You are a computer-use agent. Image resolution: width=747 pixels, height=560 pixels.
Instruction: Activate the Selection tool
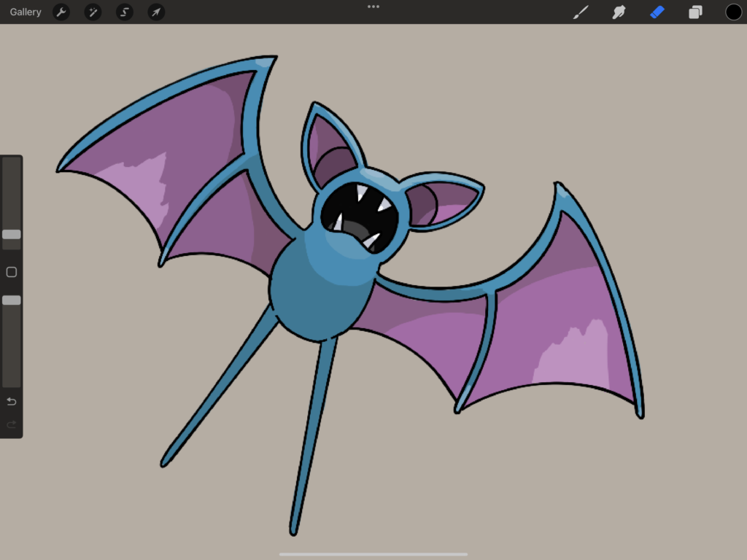coord(124,12)
